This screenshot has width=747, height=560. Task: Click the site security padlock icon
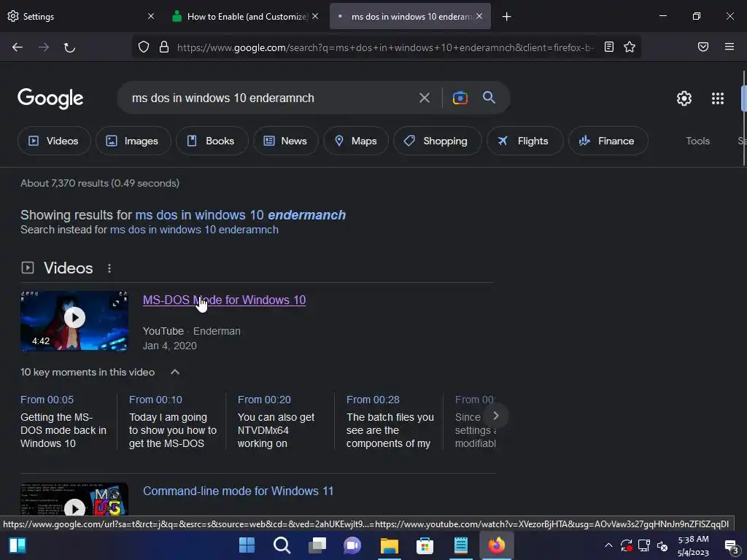click(164, 47)
